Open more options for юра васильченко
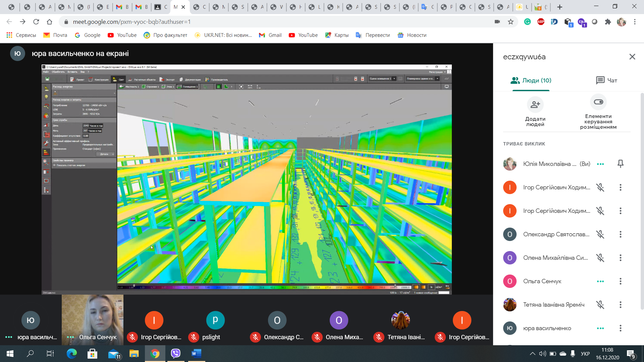Screen dimensions: 644x362 (620, 328)
